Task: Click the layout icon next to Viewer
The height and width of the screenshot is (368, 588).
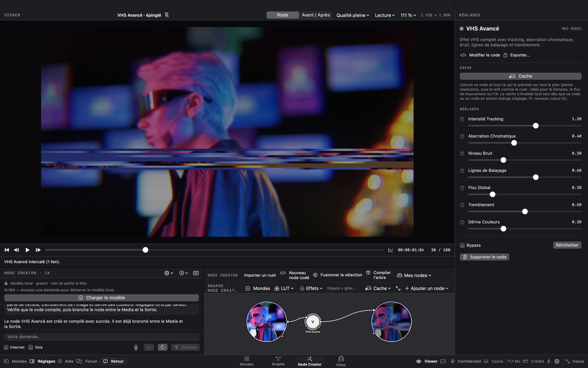Action: tap(443, 361)
